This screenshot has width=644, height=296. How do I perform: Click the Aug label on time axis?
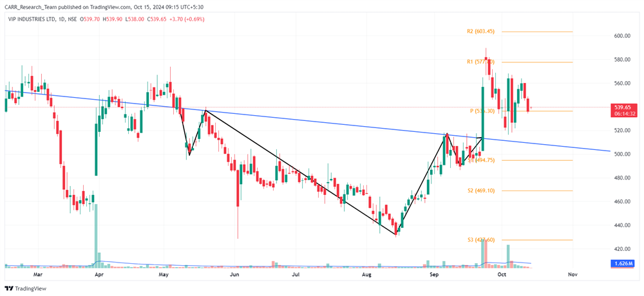tap(367, 273)
